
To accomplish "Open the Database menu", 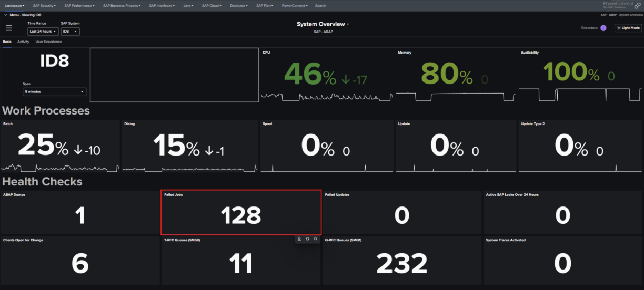I will [240, 5].
